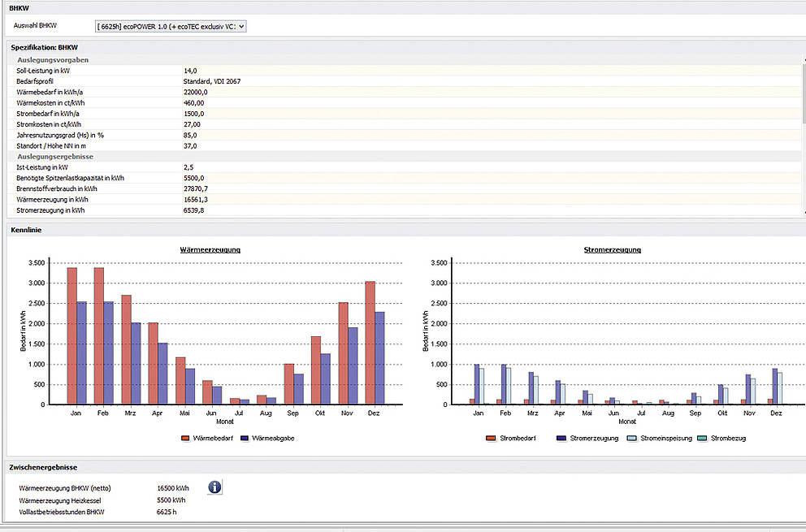Toggle the Stromeinspeisung legend marker
The image size is (806, 532).
(x=630, y=438)
